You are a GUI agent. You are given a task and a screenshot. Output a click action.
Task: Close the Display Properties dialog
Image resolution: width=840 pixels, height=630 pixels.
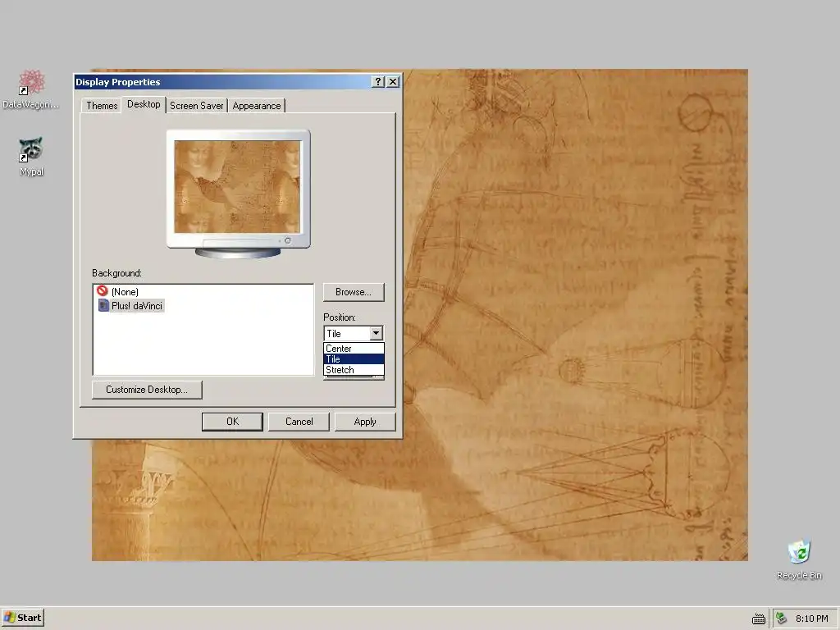[x=393, y=81]
